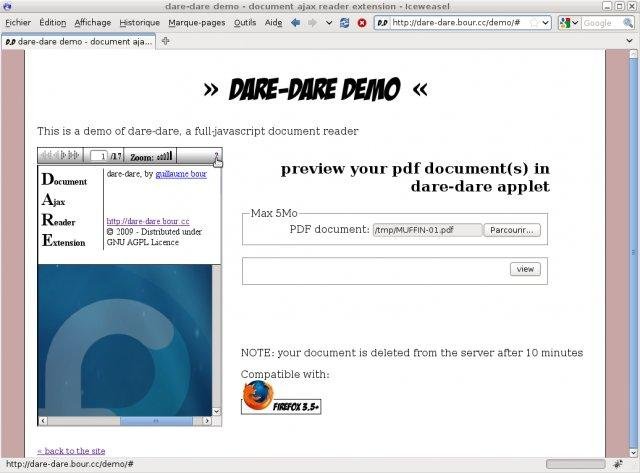Bookmark this page with the star icon
Screen dimensions: 640x473
coord(533,23)
